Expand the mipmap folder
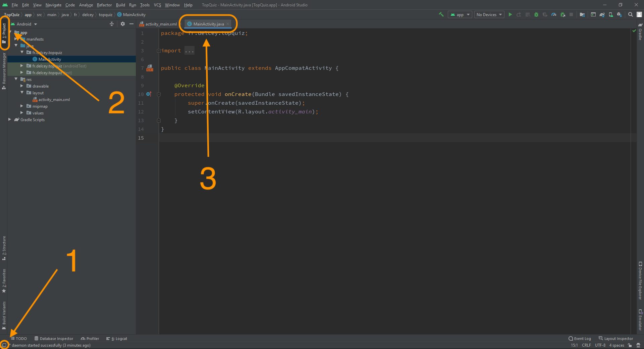 click(22, 106)
